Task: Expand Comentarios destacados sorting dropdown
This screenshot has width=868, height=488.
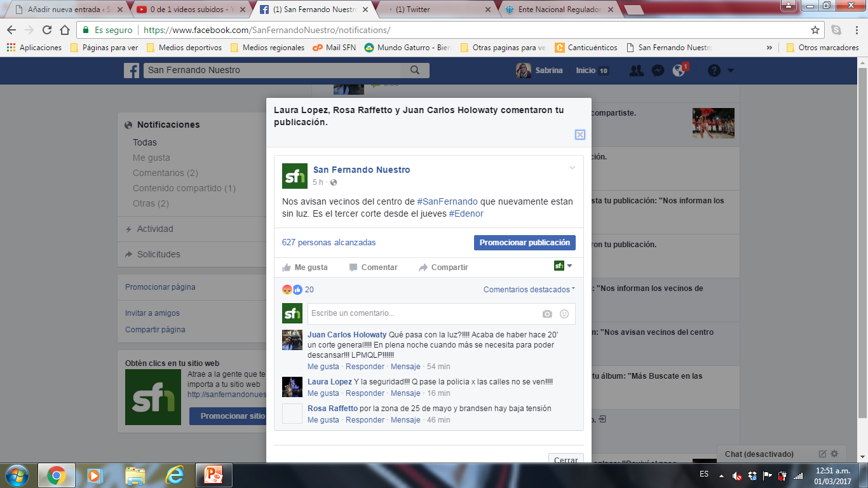Action: pos(529,290)
